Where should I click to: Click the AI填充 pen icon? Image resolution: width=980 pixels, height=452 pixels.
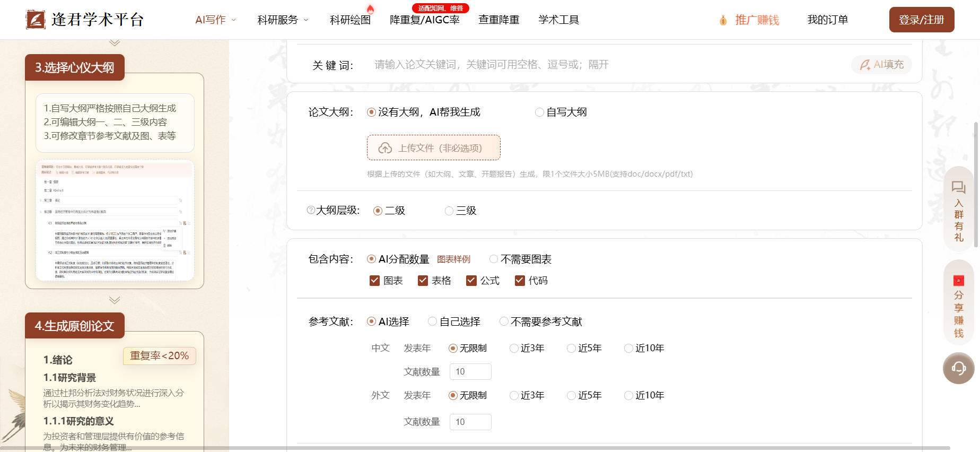click(x=865, y=65)
